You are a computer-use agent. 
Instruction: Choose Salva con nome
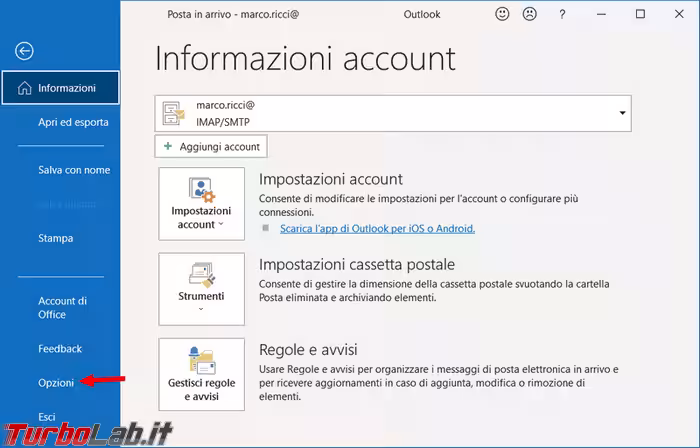[74, 170]
